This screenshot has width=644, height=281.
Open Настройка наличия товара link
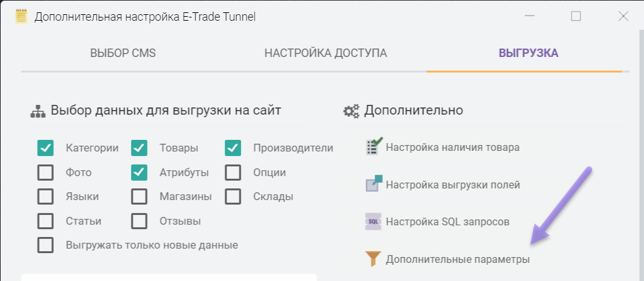(452, 148)
